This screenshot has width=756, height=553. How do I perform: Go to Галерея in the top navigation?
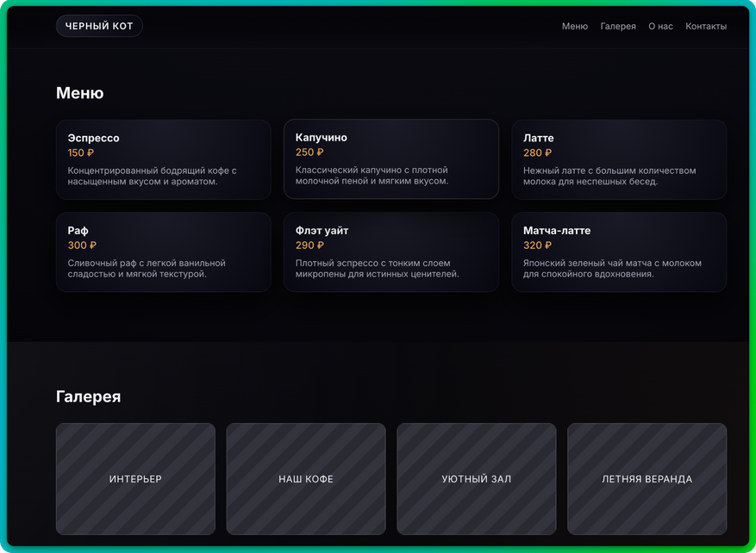pos(618,27)
